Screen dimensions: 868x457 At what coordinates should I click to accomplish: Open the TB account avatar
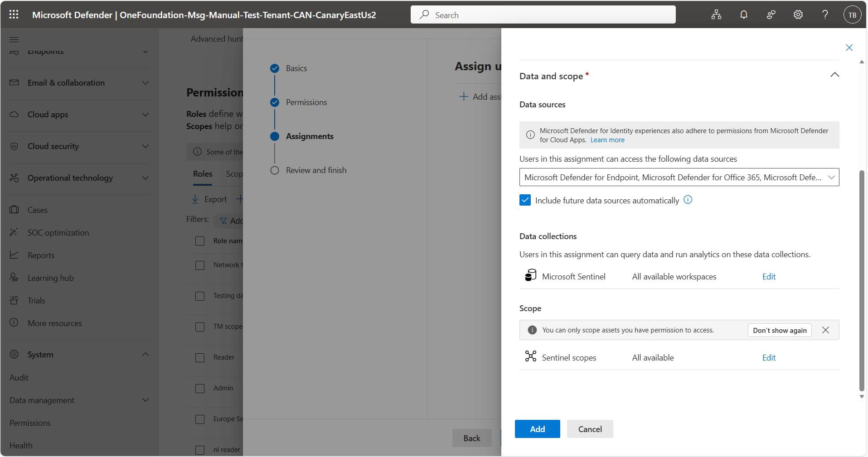click(x=852, y=14)
